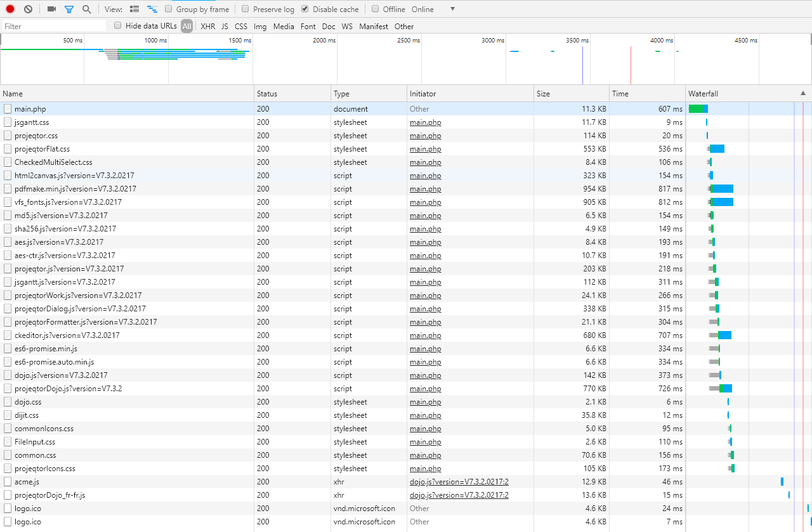Uncheck the Disable cache checkbox
Screen dimensions: 812x532
(x=305, y=10)
